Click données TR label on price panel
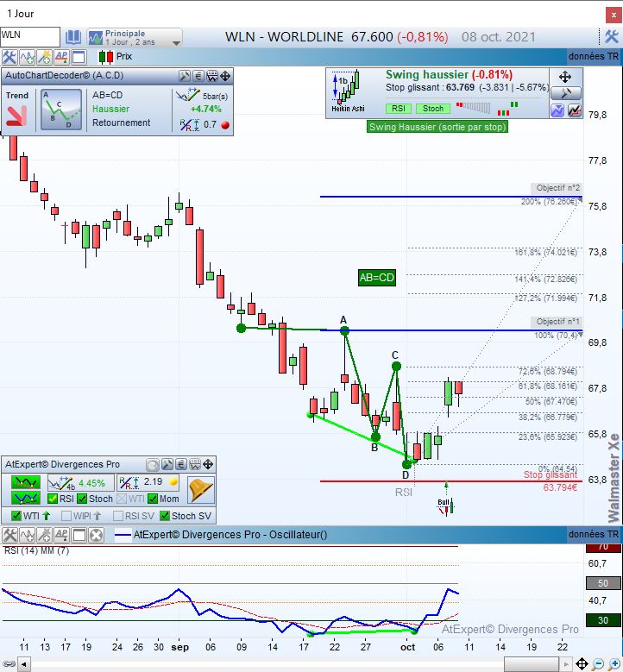The height and width of the screenshot is (672, 623). tap(594, 56)
